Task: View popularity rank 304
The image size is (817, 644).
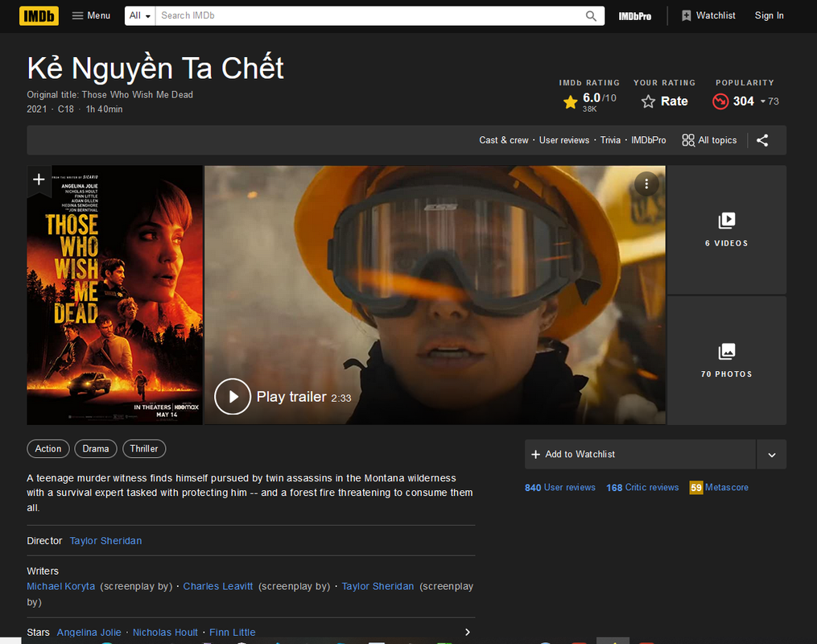Action: pos(745,101)
